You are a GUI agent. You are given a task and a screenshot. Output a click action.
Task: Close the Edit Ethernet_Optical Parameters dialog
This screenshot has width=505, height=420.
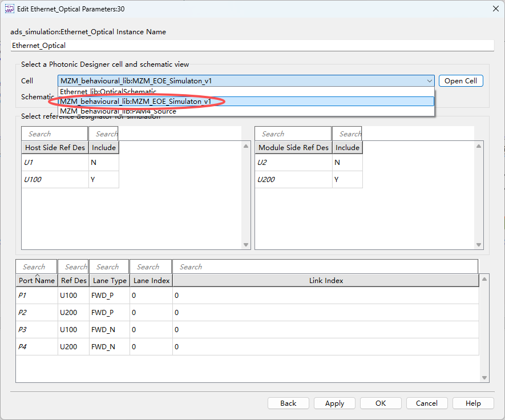[x=496, y=9]
